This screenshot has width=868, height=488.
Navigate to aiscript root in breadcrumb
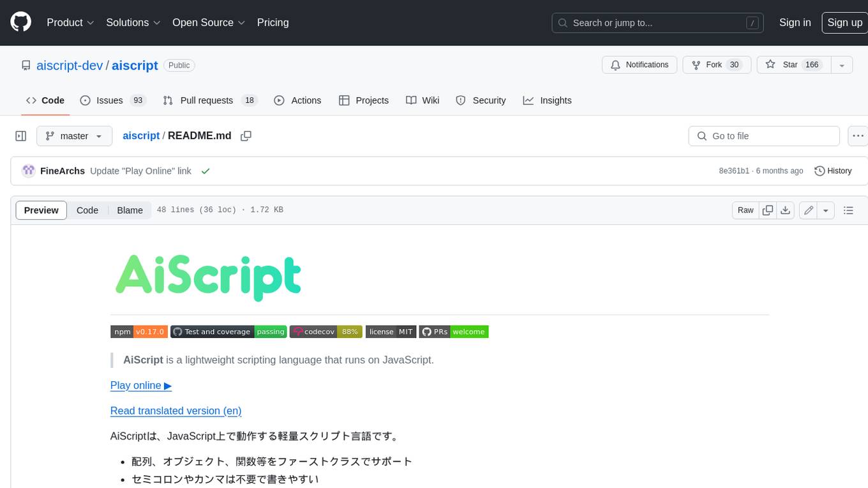(141, 136)
